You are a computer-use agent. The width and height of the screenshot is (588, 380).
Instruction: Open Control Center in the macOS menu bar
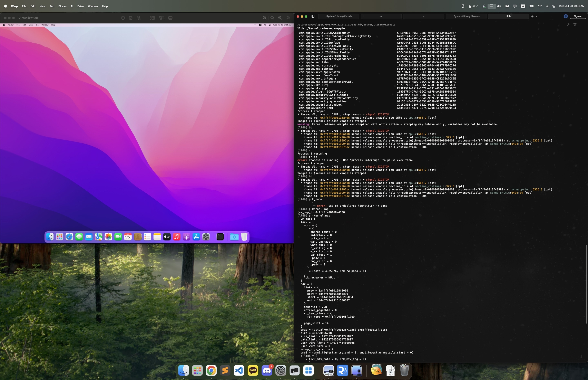click(554, 6)
